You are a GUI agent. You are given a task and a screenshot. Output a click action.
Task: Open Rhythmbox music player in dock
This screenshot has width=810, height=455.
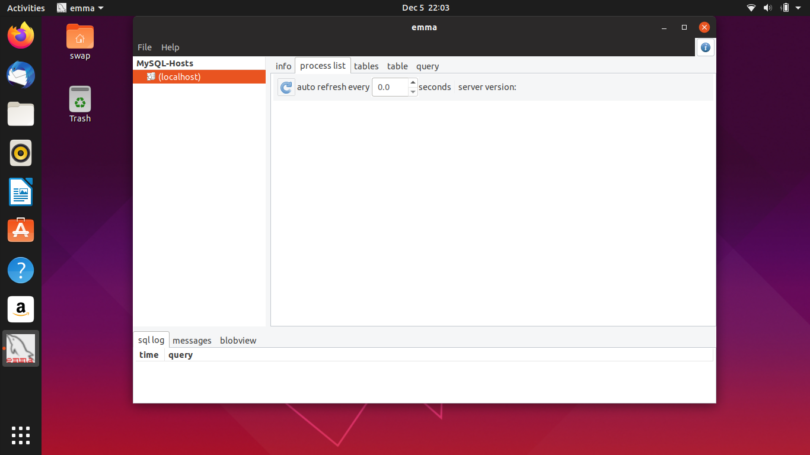click(x=21, y=153)
